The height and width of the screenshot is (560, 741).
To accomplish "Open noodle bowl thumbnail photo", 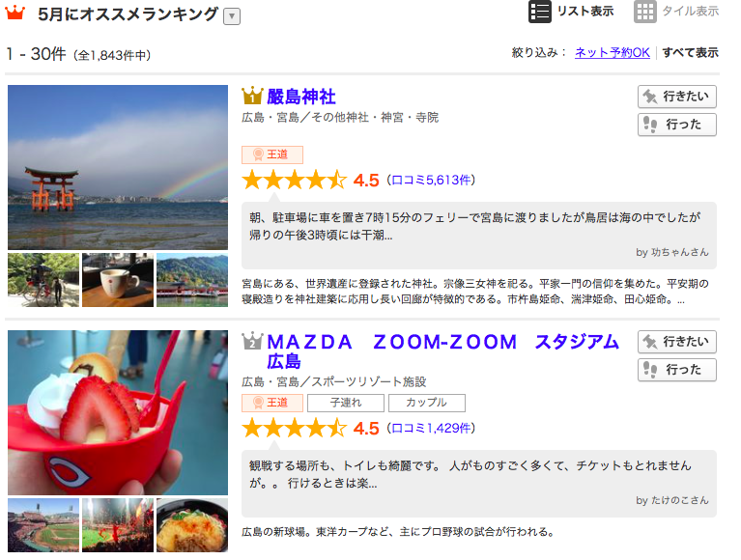I will pyautogui.click(x=192, y=525).
